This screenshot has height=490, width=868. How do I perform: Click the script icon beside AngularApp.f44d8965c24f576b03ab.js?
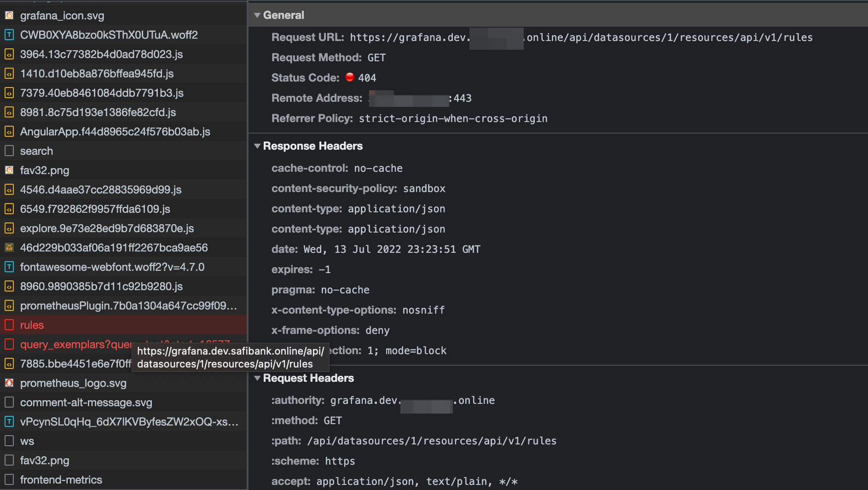point(9,131)
